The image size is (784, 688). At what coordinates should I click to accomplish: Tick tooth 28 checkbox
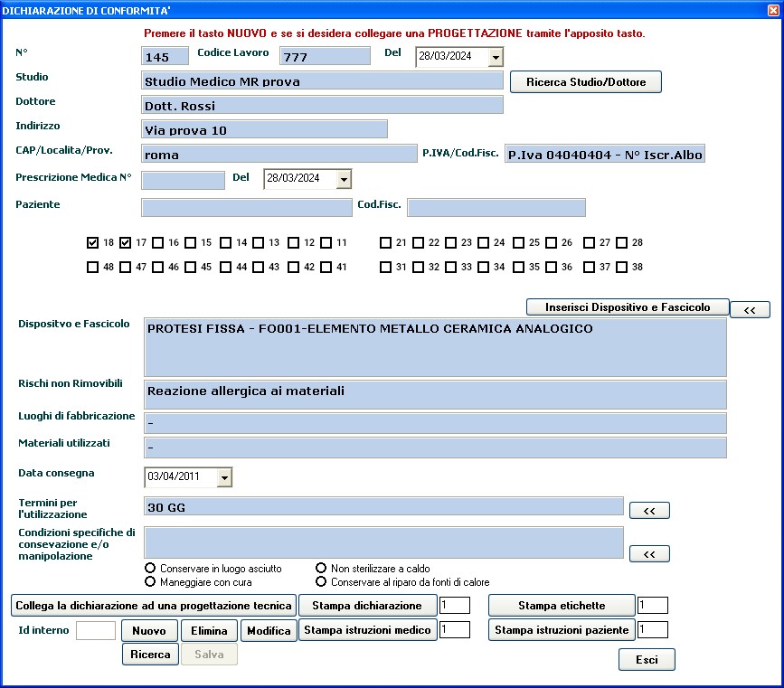[x=621, y=243]
